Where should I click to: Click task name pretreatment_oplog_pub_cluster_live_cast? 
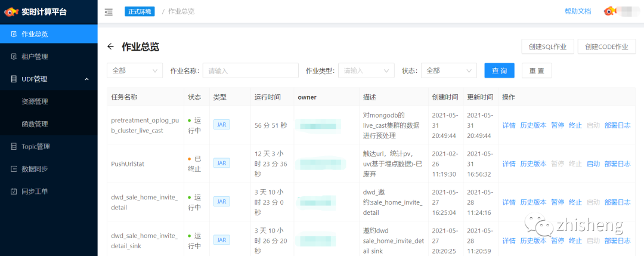pos(145,125)
